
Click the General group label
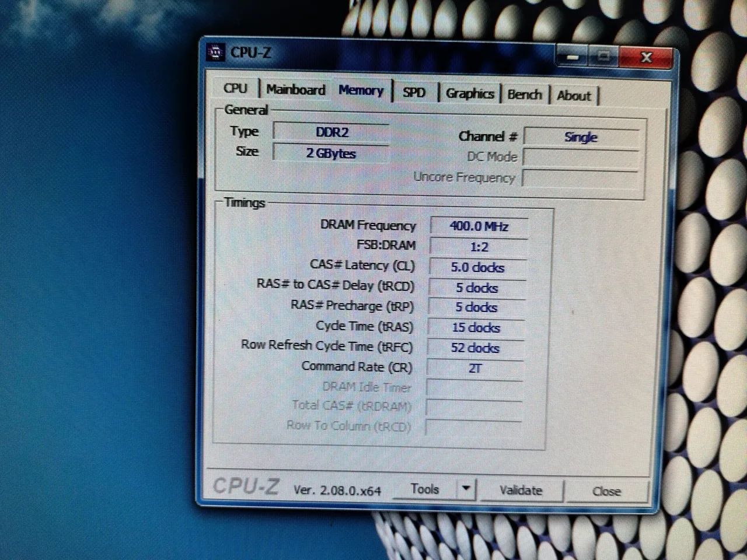246,110
